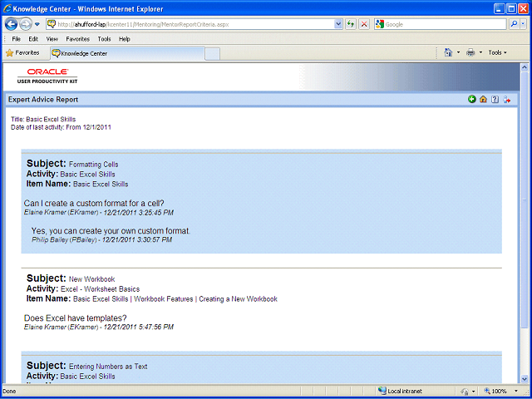Click the Stop loading red X icon

pos(364,24)
